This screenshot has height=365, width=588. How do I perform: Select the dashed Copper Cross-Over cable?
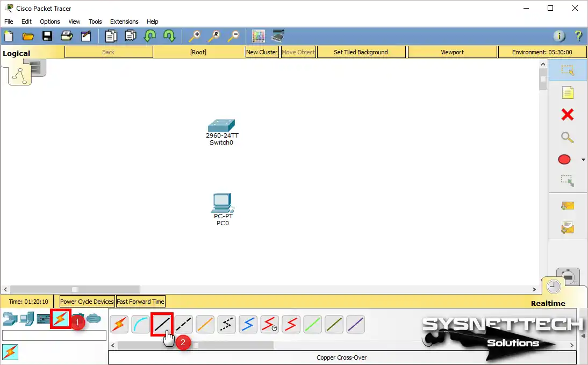(x=184, y=324)
